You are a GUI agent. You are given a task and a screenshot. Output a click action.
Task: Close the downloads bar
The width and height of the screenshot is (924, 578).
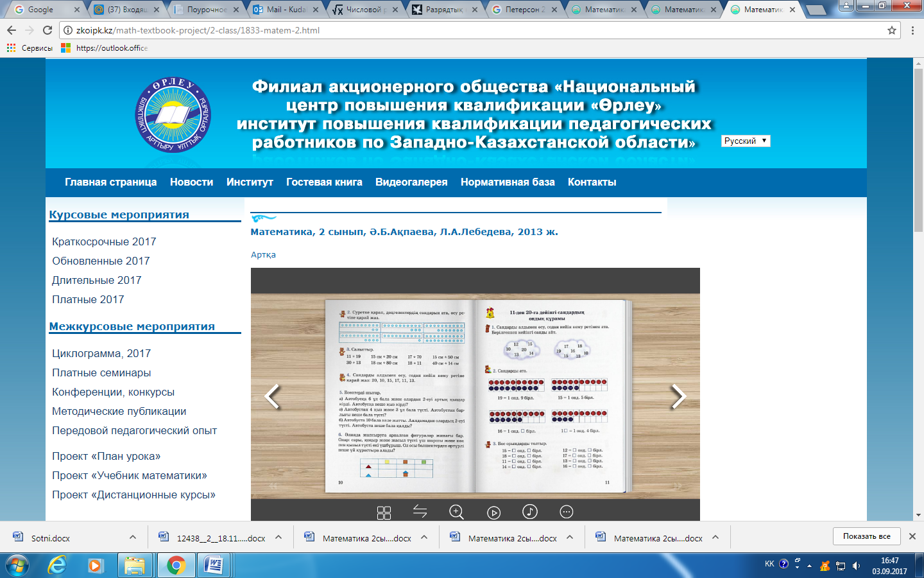click(912, 536)
